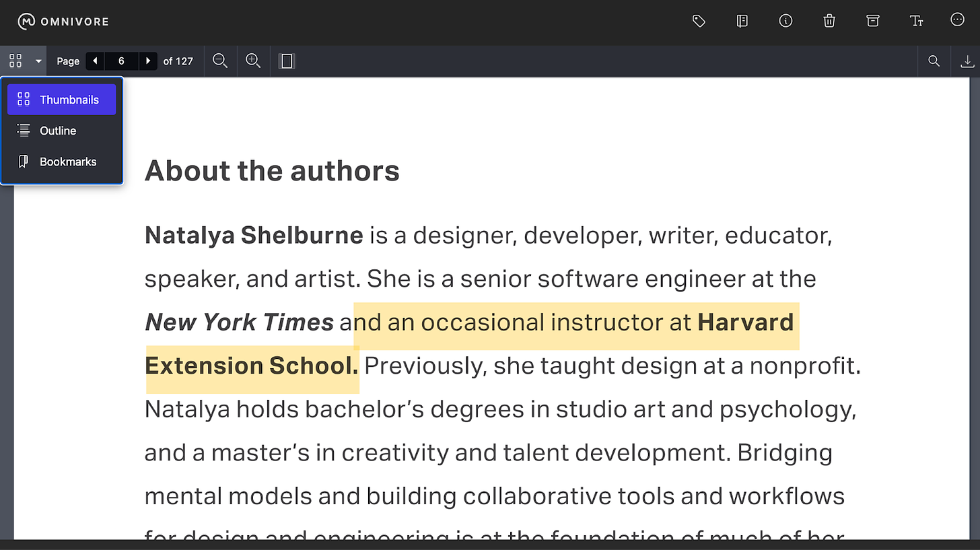Click the page number field showing 6
Viewport: 980px width, 550px height.
[121, 61]
